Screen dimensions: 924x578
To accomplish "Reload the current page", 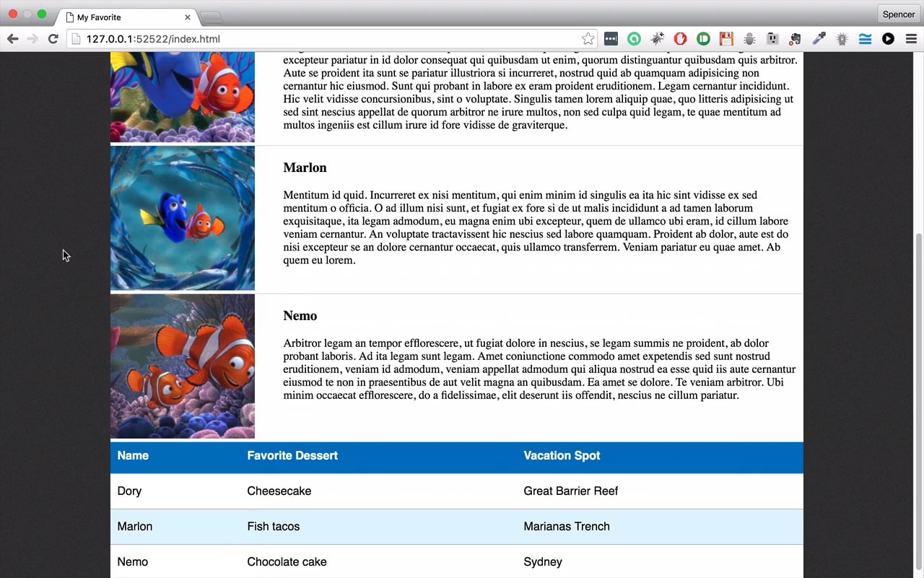I will [53, 39].
